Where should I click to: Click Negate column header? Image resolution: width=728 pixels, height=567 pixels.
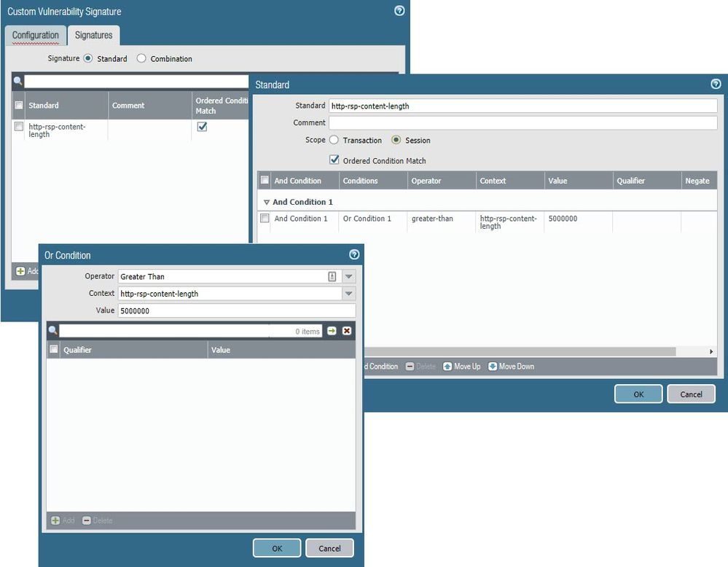coord(699,181)
